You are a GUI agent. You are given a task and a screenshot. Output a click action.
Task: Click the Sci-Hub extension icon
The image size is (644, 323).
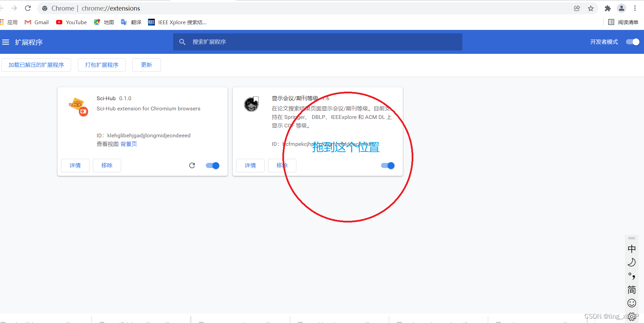[x=79, y=107]
